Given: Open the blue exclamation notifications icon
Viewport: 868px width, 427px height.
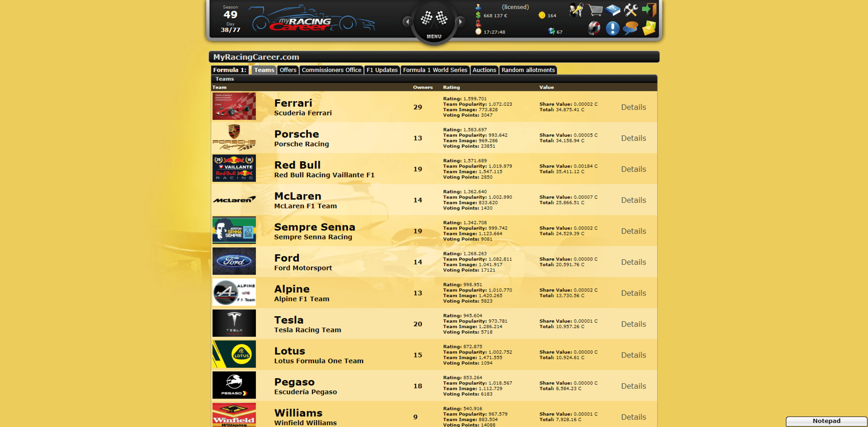Looking at the screenshot, I should [x=613, y=28].
